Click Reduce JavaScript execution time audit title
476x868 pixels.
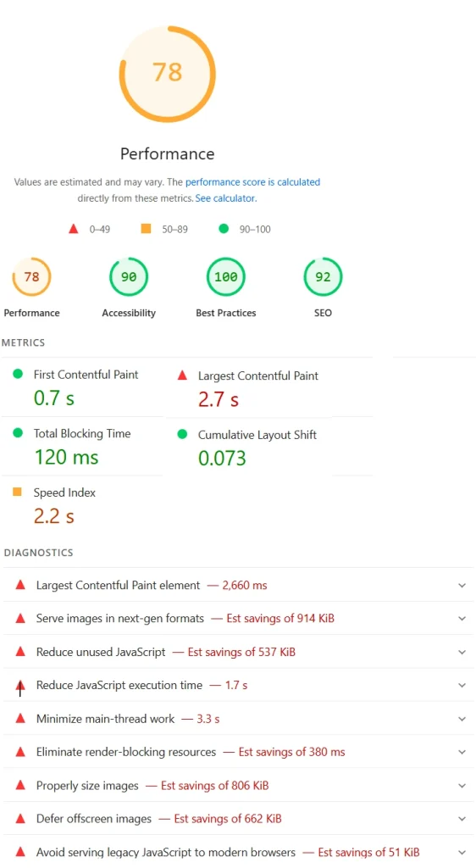[119, 685]
